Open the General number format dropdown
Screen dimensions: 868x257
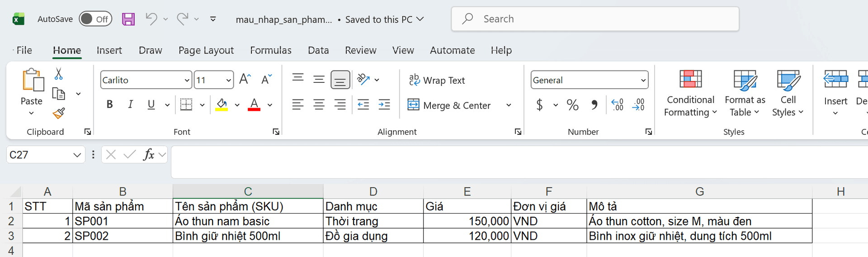click(x=643, y=80)
